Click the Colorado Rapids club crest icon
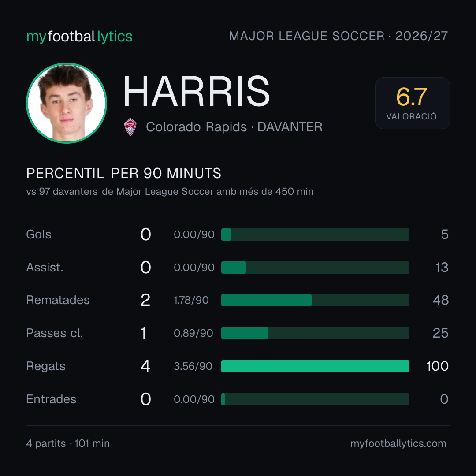 coord(130,127)
